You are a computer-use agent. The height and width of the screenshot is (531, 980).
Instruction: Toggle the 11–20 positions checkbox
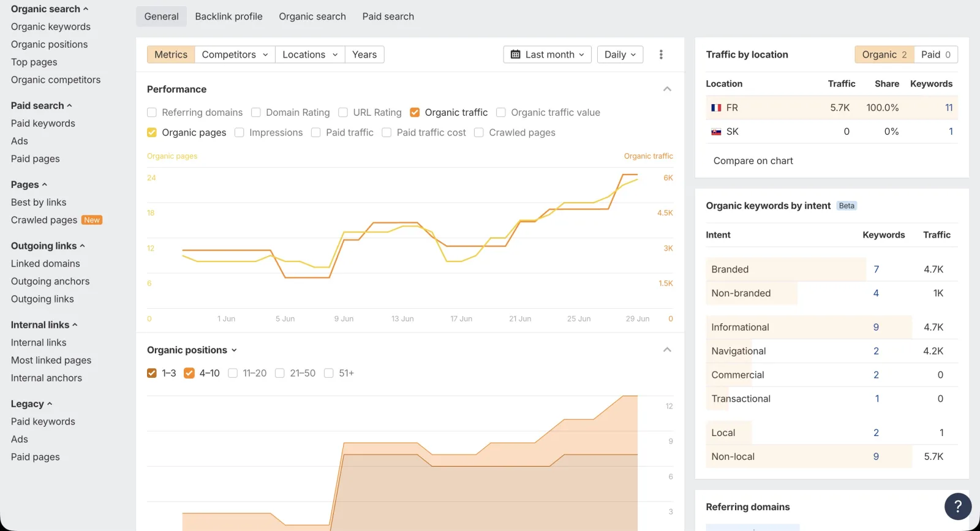point(233,373)
